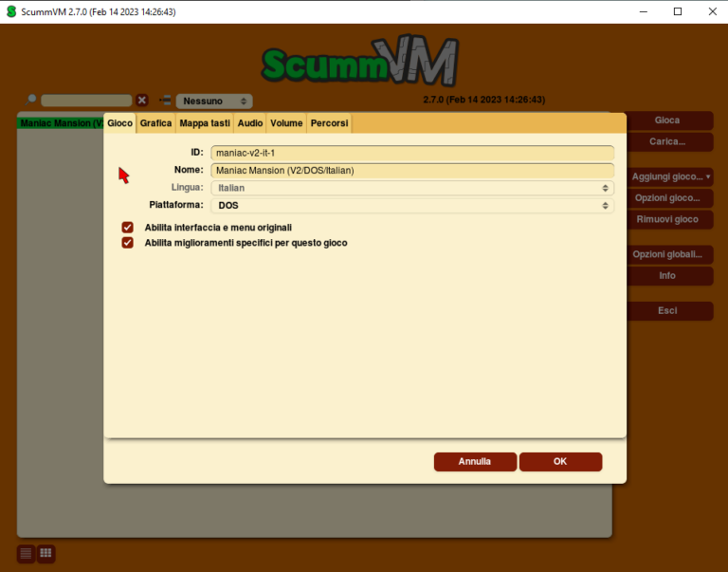Viewport: 728px width, 572px height.
Task: Switch to grid view layout icon
Action: (x=45, y=553)
